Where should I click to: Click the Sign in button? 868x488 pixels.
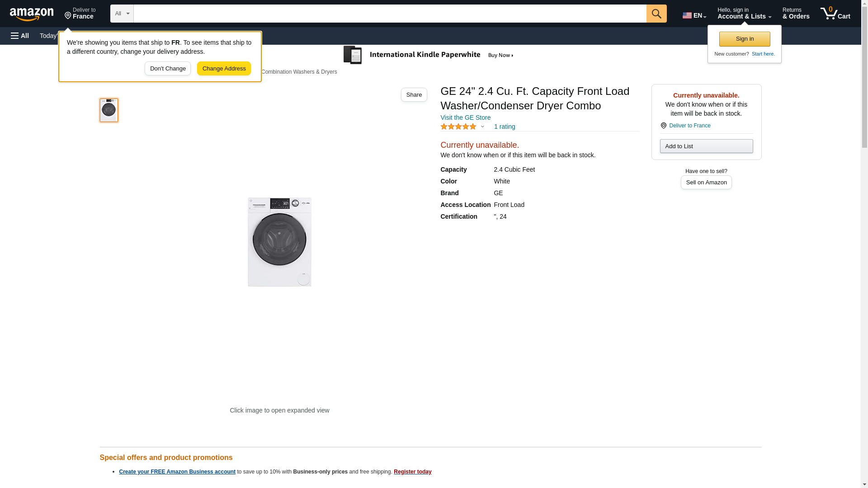[744, 39]
